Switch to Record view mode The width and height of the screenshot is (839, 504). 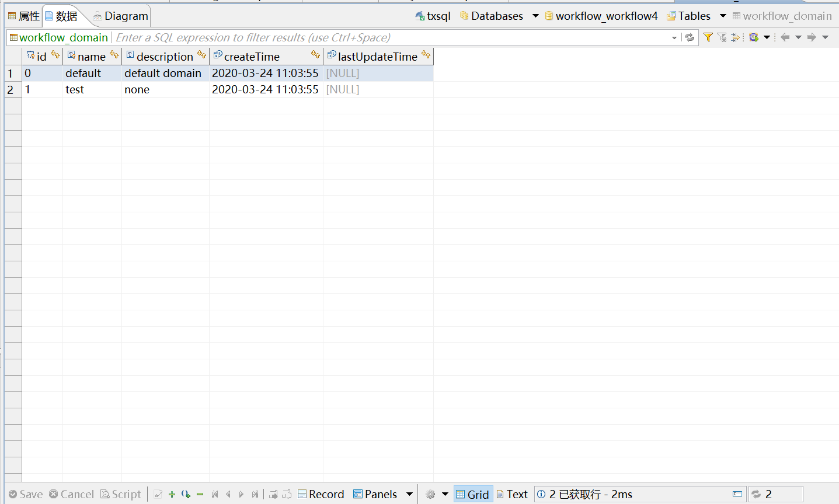[x=321, y=494]
